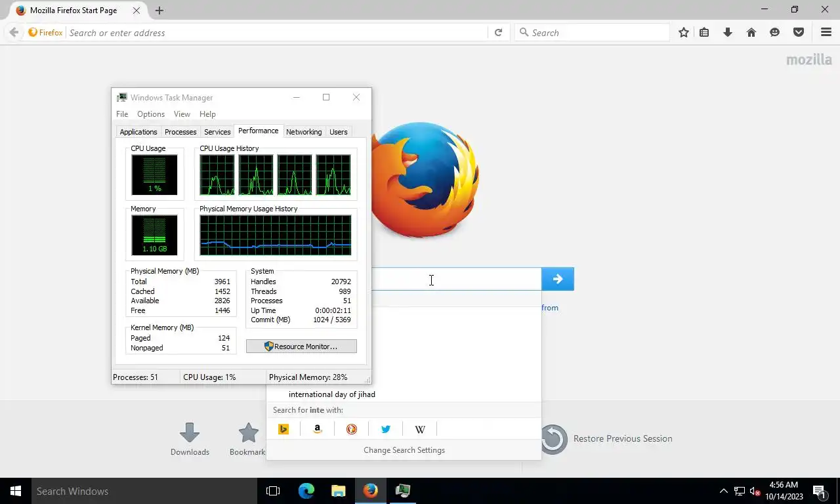Open Downloads shortcut on start page
The width and height of the screenshot is (840, 504).
point(190,439)
